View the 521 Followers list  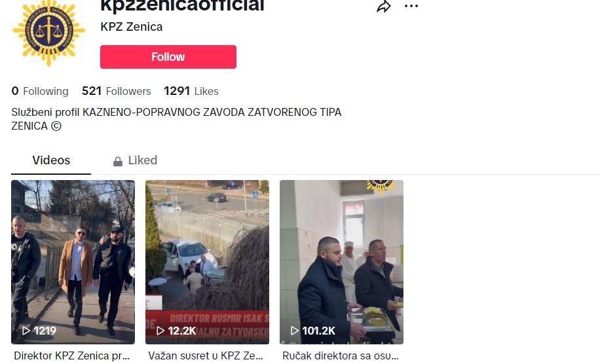point(117,91)
